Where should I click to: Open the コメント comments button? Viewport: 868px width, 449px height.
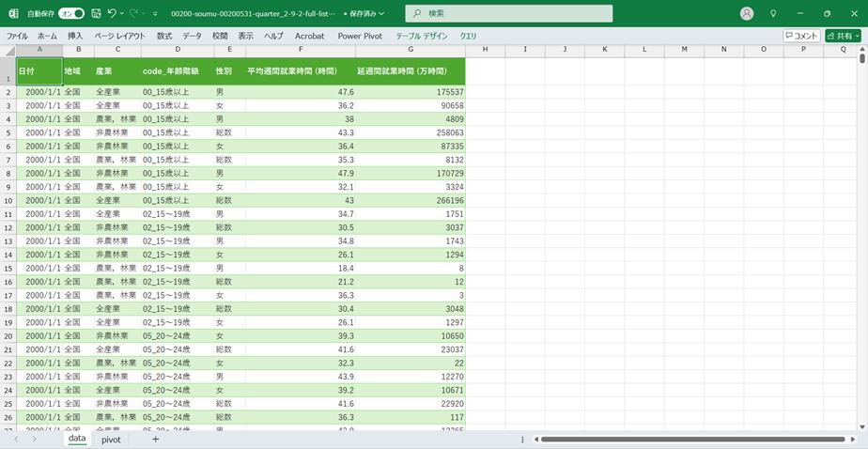click(801, 36)
